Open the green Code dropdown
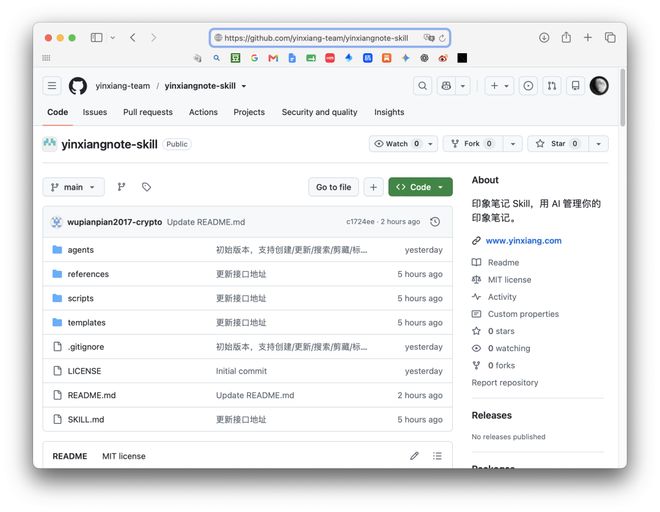Viewport: 660px width, 512px height. pyautogui.click(x=420, y=187)
